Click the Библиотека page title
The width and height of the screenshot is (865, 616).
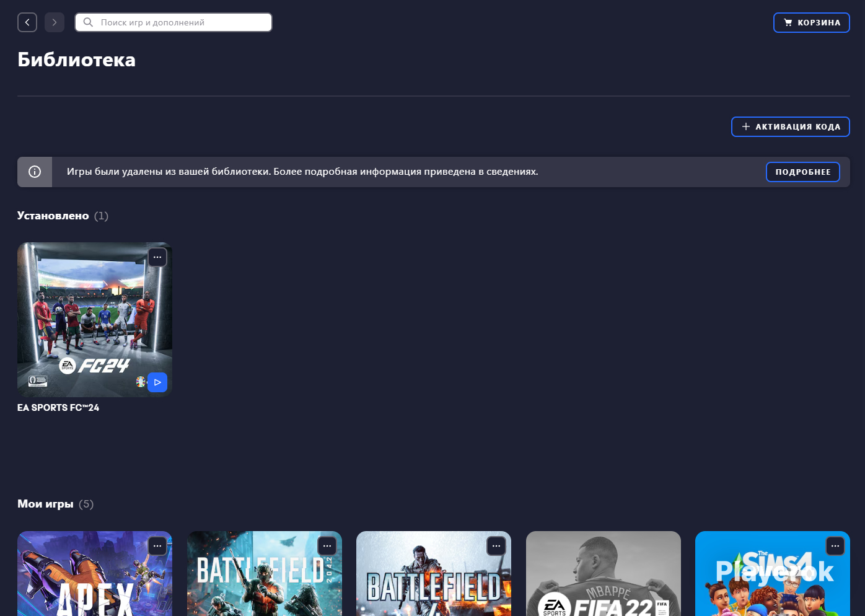point(76,59)
